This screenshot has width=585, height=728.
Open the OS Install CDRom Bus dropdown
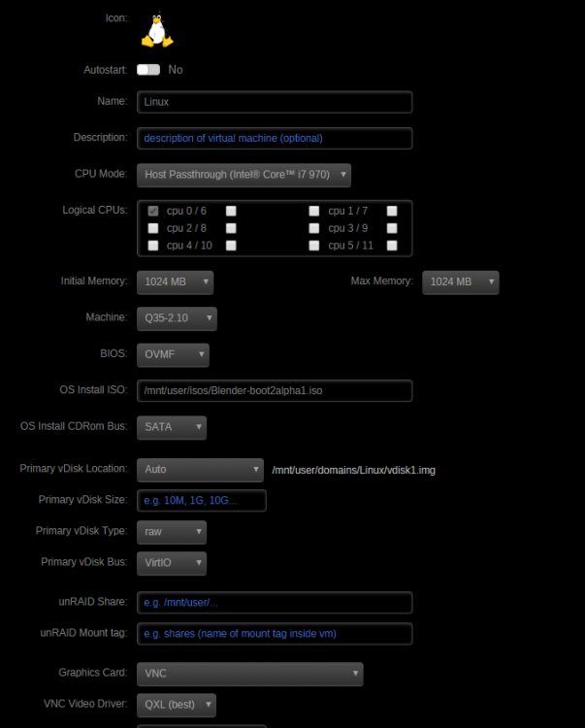pos(172,428)
